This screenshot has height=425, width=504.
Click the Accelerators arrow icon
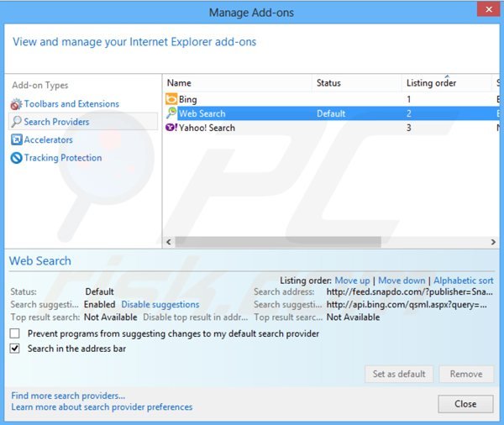point(16,139)
